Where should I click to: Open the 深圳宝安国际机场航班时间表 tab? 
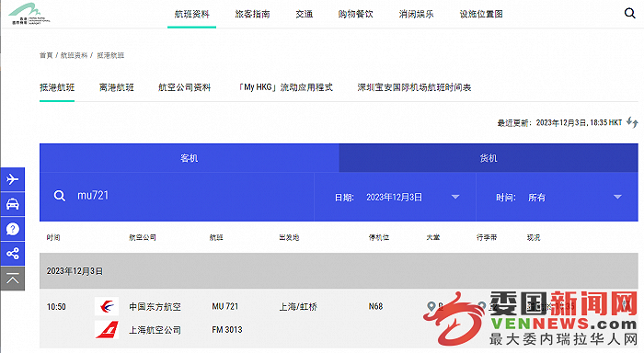[x=414, y=87]
